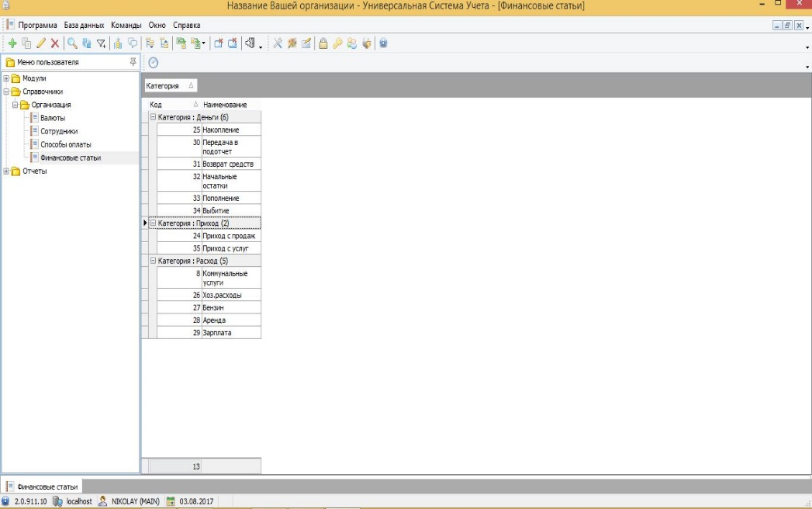Select Валюты in the tree
This screenshot has width=812, height=509.
pyautogui.click(x=52, y=118)
